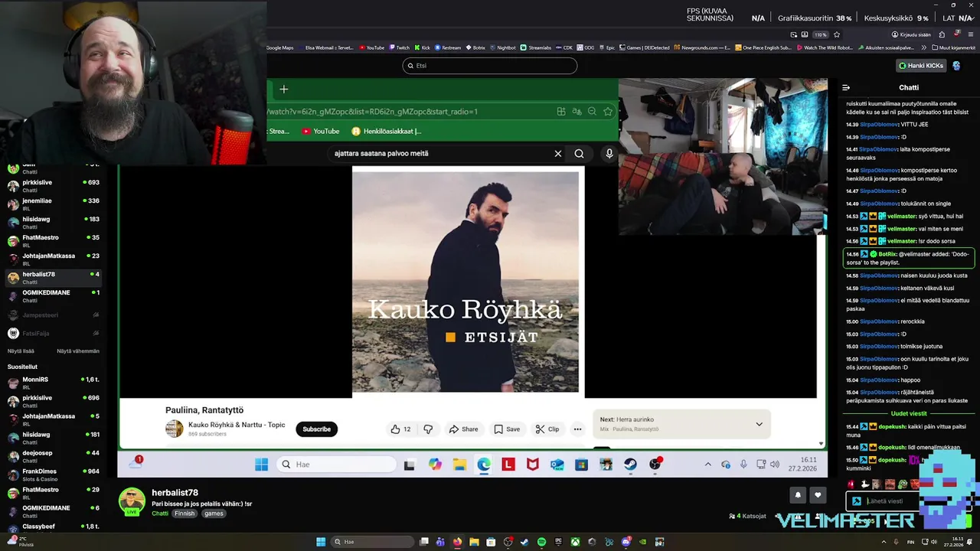
Task: Expand list with Näytä lisää
Action: [21, 351]
